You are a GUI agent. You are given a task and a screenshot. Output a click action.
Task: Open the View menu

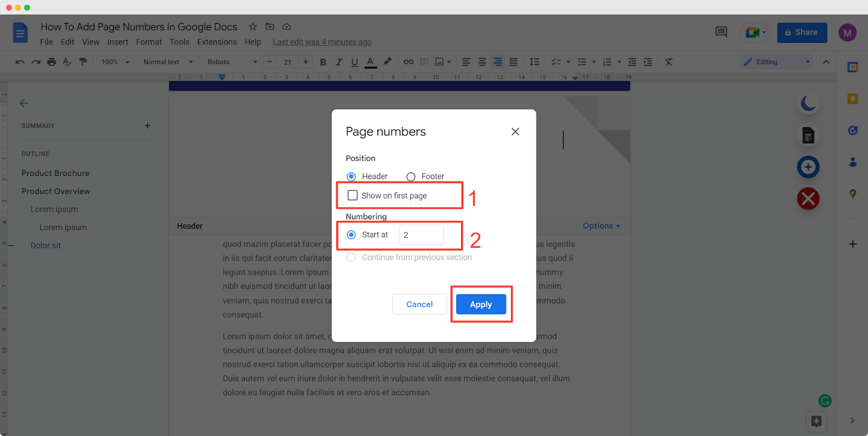point(91,42)
